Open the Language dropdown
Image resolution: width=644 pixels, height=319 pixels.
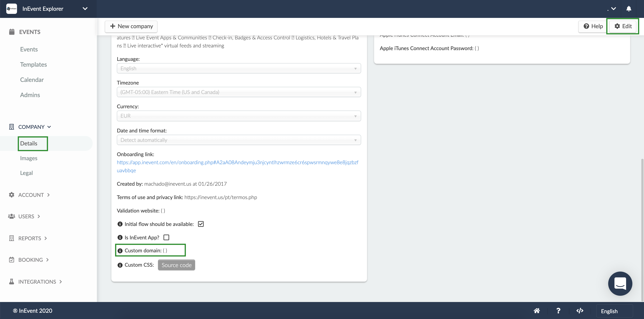(x=239, y=68)
